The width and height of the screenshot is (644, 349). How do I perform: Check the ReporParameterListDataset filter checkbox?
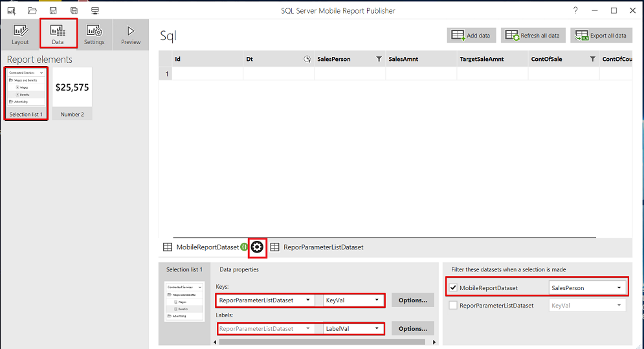click(453, 306)
